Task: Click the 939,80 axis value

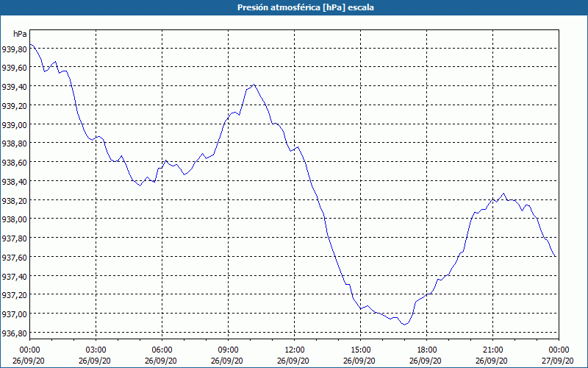Action: click(14, 49)
